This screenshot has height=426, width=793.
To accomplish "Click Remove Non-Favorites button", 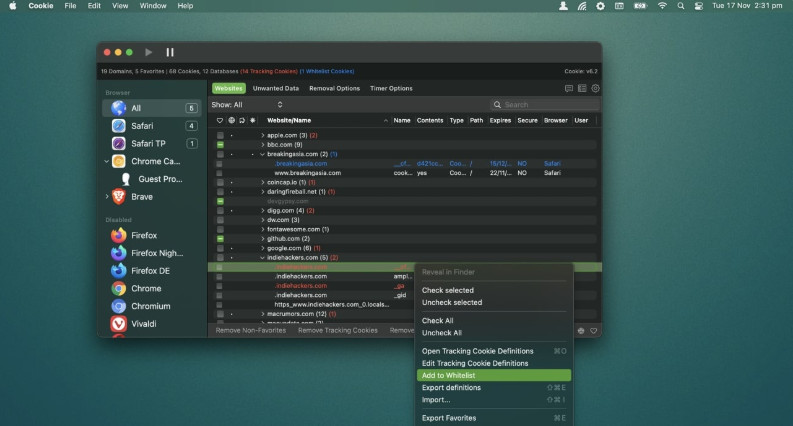I will 250,330.
